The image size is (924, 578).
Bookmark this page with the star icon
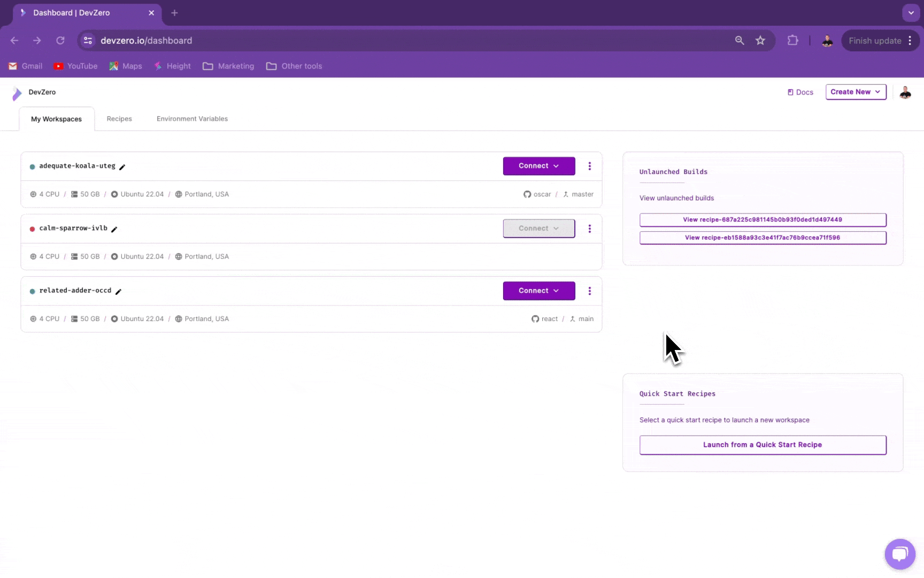click(760, 41)
